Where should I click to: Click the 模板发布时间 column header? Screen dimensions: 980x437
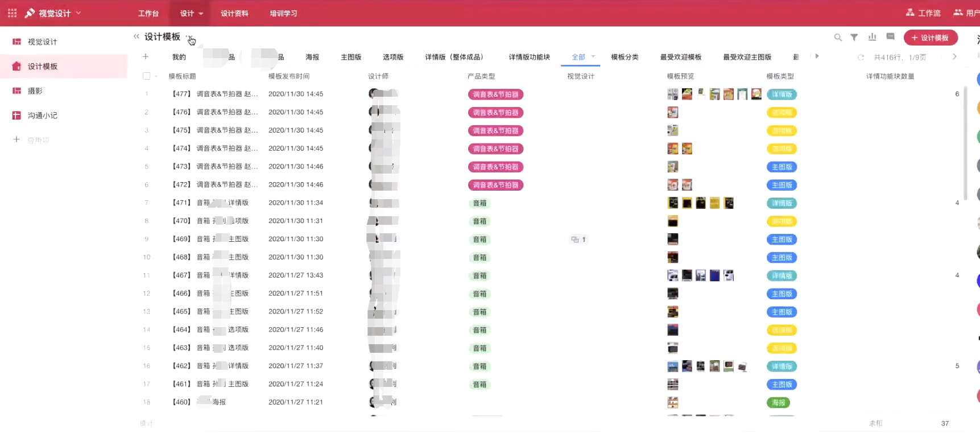(289, 76)
